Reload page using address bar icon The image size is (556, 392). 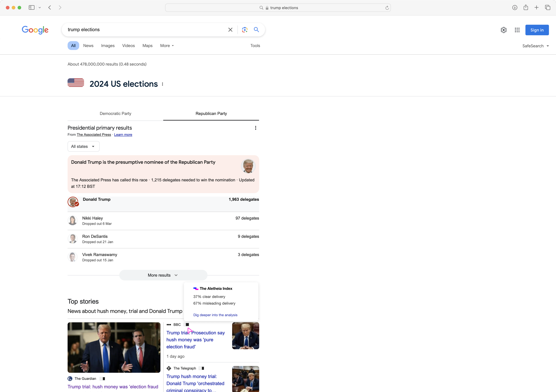click(x=387, y=8)
